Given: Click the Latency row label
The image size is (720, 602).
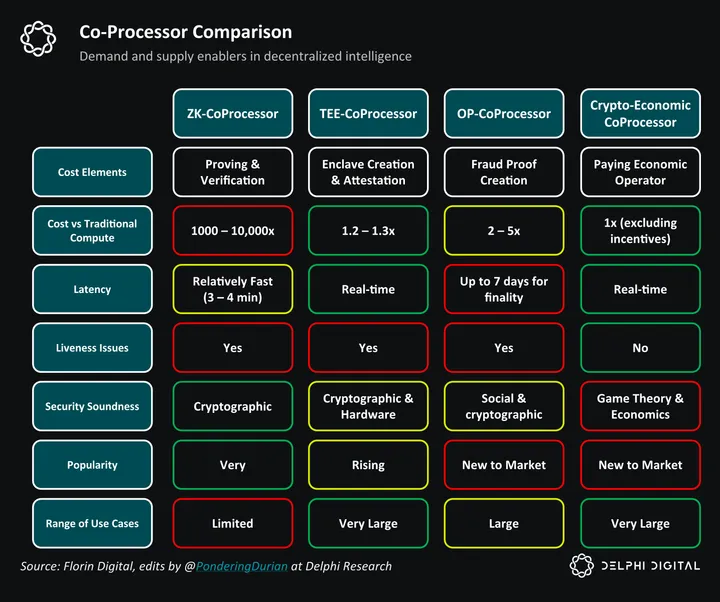Looking at the screenshot, I should [x=92, y=289].
